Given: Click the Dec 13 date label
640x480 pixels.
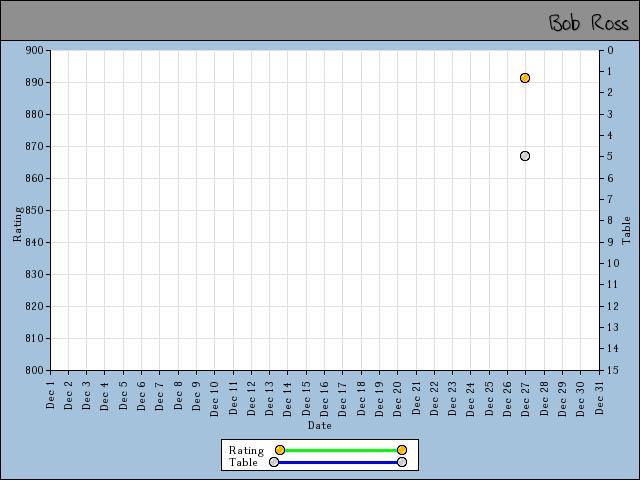Looking at the screenshot, I should [x=269, y=398].
